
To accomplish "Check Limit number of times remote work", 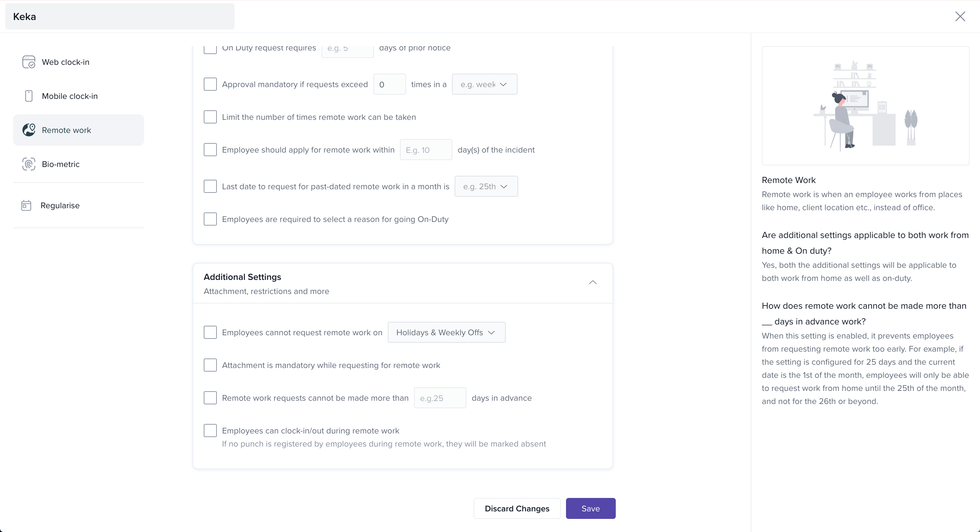I will pos(210,117).
